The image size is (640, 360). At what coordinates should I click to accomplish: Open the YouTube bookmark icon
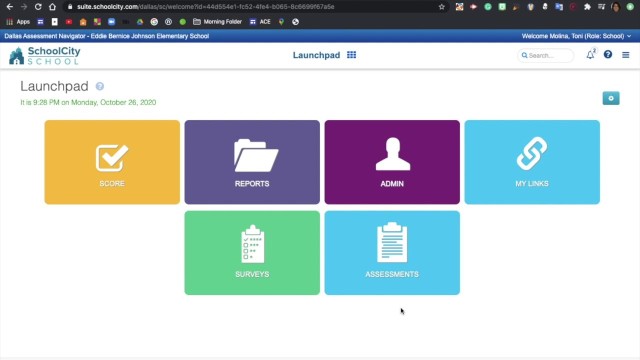point(69,22)
